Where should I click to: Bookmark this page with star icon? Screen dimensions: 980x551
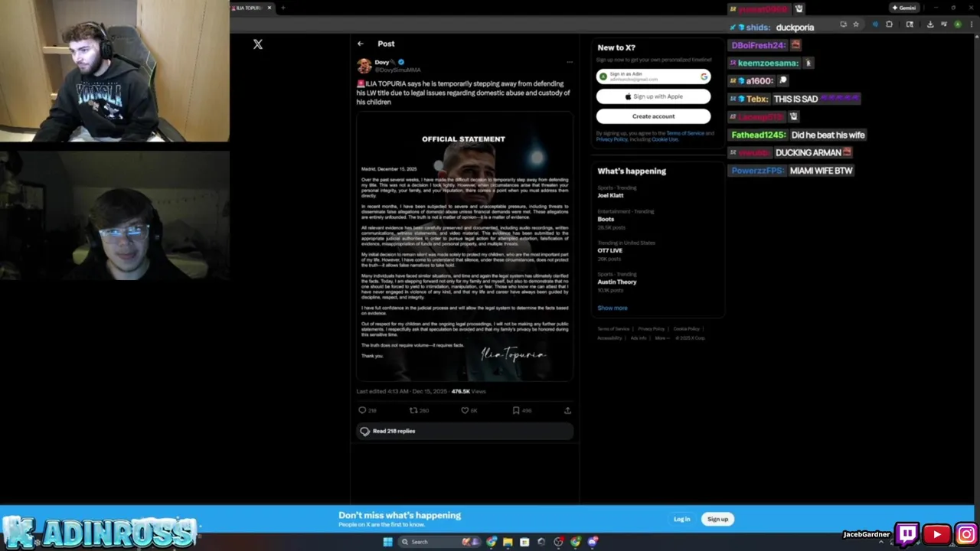pos(856,24)
